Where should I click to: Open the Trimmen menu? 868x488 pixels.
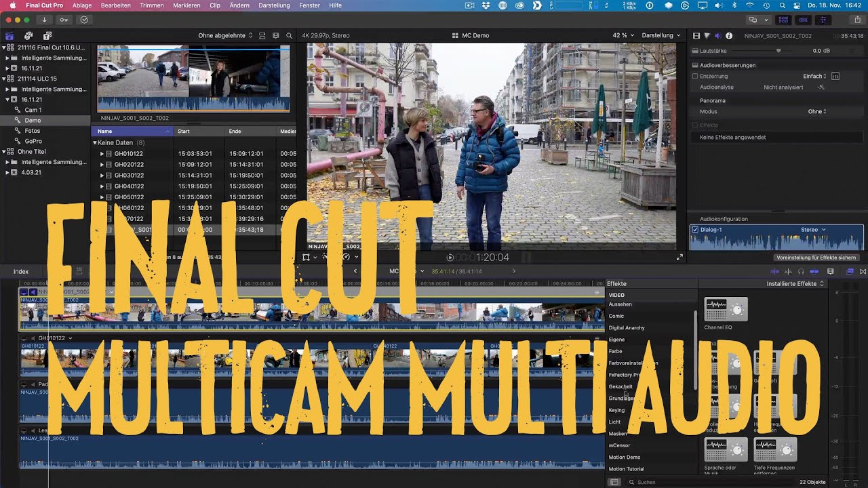click(152, 5)
